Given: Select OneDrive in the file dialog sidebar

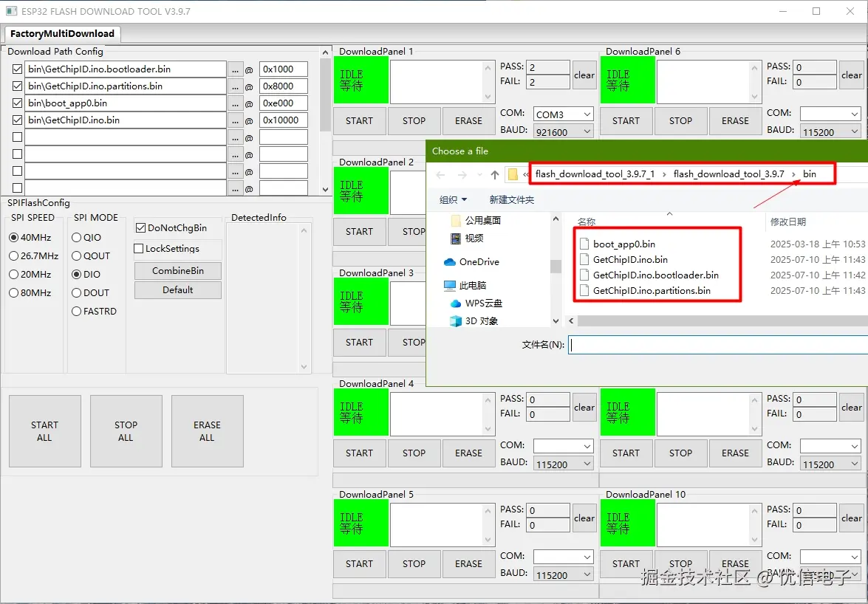Looking at the screenshot, I should [471, 262].
